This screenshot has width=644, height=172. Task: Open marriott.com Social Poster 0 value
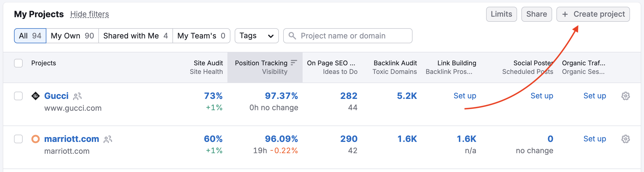[x=550, y=139]
